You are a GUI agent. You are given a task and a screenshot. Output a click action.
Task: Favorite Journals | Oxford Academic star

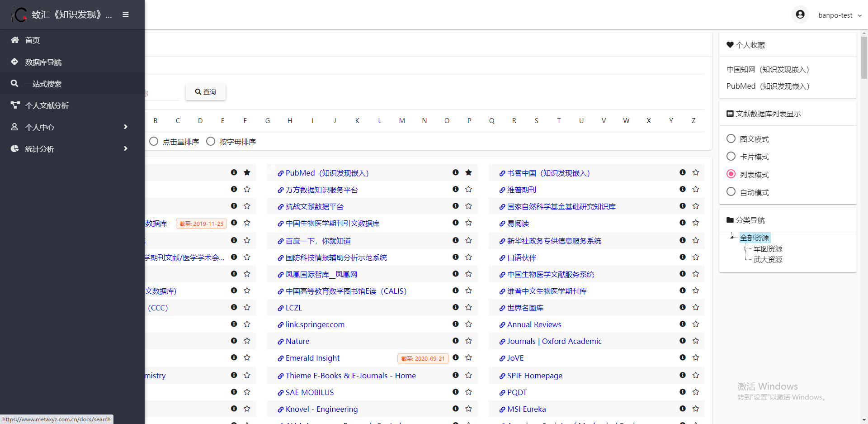pyautogui.click(x=696, y=341)
